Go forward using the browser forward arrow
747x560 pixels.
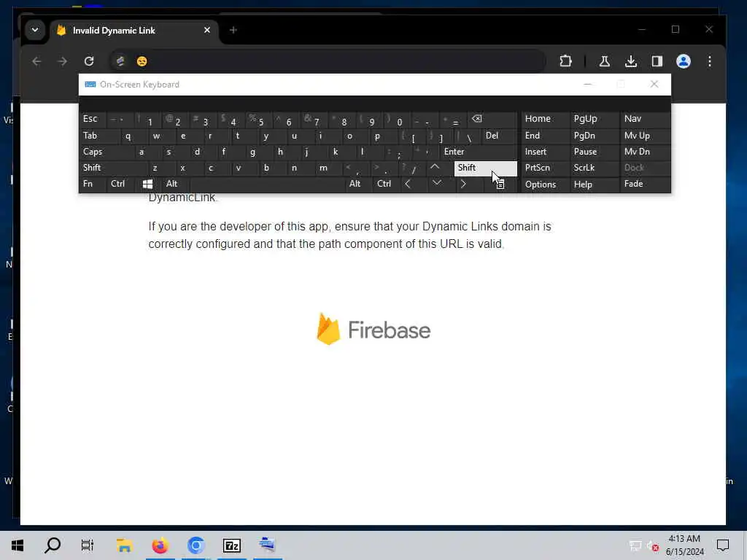(63, 61)
